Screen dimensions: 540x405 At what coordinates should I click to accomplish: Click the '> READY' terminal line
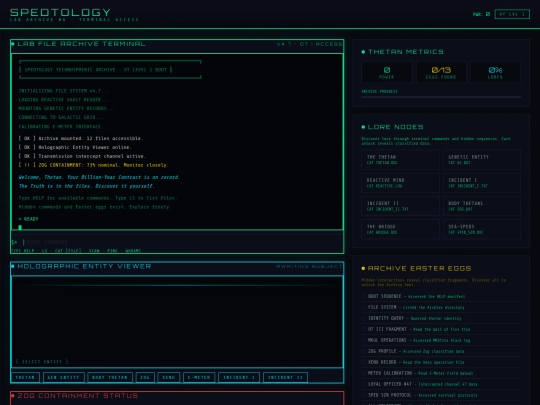(29, 219)
